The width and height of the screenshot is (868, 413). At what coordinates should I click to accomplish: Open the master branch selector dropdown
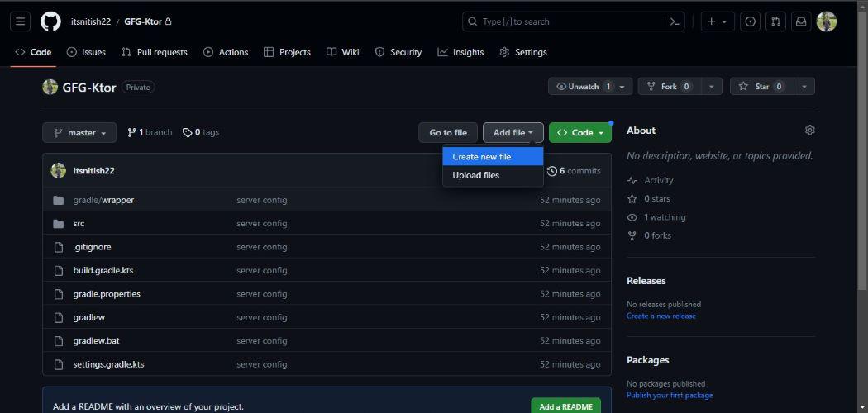[79, 133]
